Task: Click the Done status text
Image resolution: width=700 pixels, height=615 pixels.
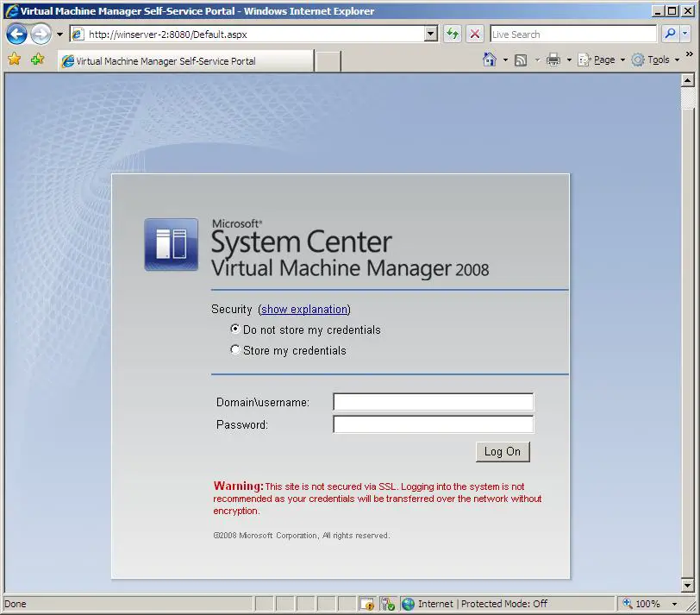Action: tap(16, 604)
